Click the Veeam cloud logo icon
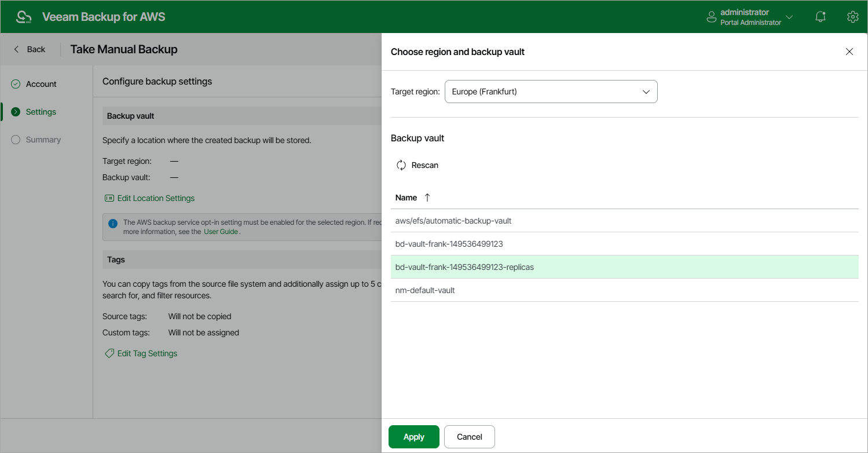Viewport: 868px width, 453px height. coord(24,17)
